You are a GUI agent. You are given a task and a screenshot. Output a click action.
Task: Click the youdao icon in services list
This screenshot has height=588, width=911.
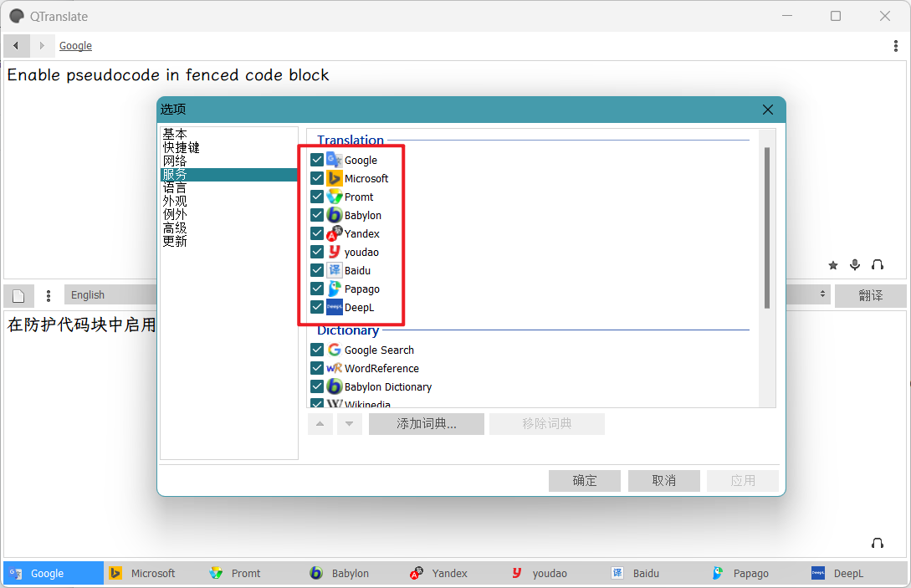[x=334, y=252]
